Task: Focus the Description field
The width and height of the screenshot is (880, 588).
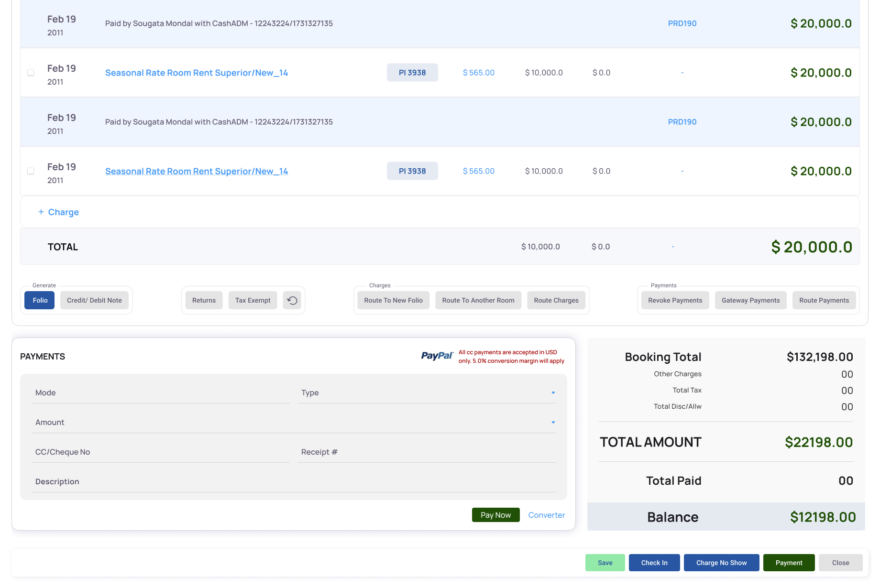Action: click(x=294, y=481)
